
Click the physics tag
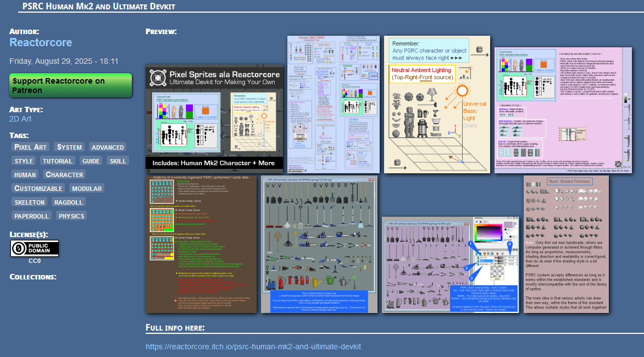(x=71, y=216)
